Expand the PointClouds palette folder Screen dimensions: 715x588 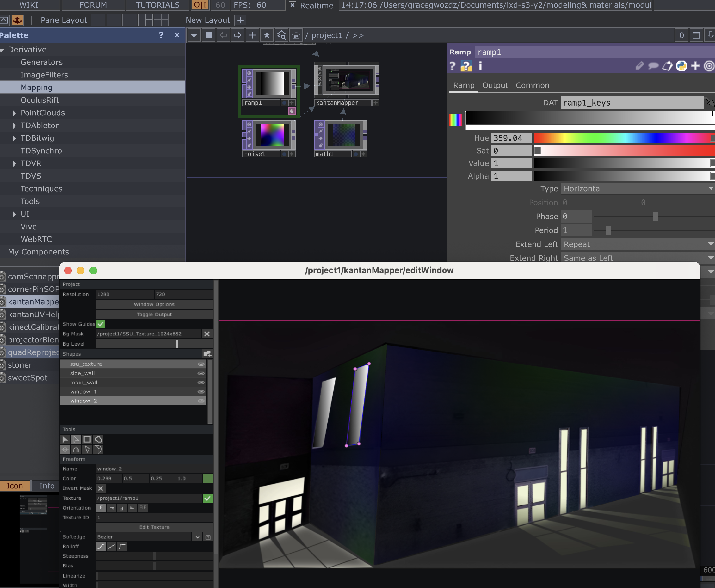tap(14, 113)
